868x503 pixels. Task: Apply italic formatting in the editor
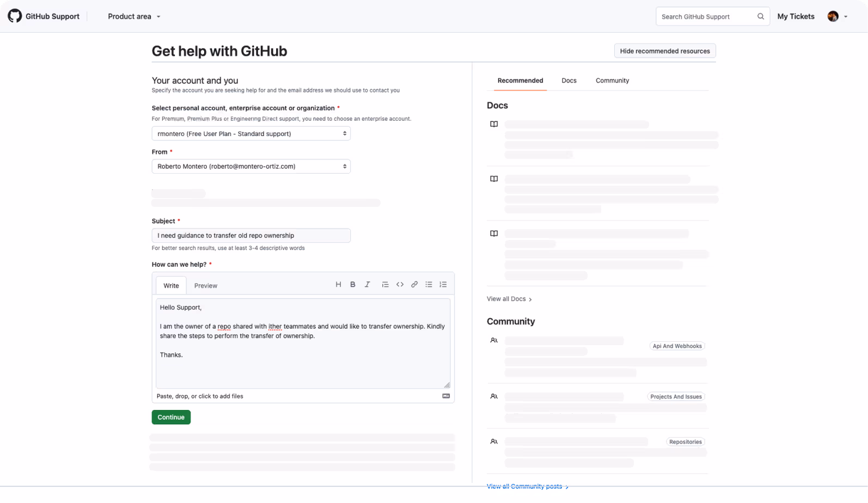coord(368,285)
